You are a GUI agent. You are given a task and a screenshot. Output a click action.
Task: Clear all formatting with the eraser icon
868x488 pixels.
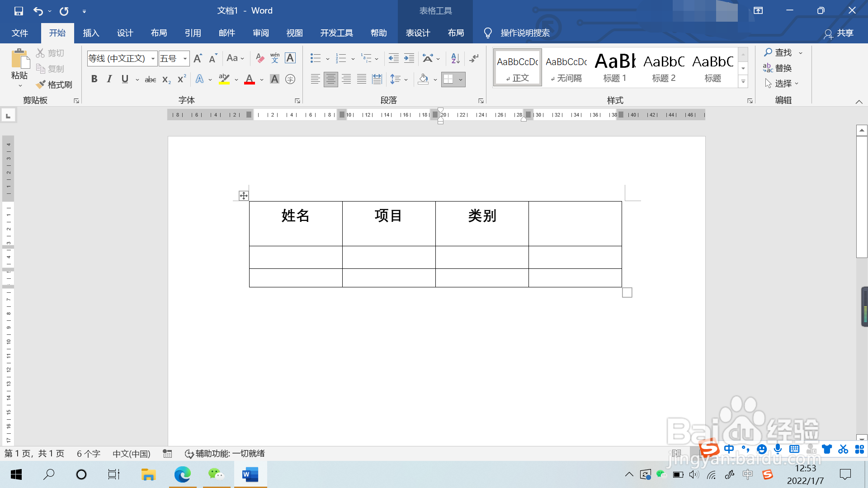coord(259,58)
